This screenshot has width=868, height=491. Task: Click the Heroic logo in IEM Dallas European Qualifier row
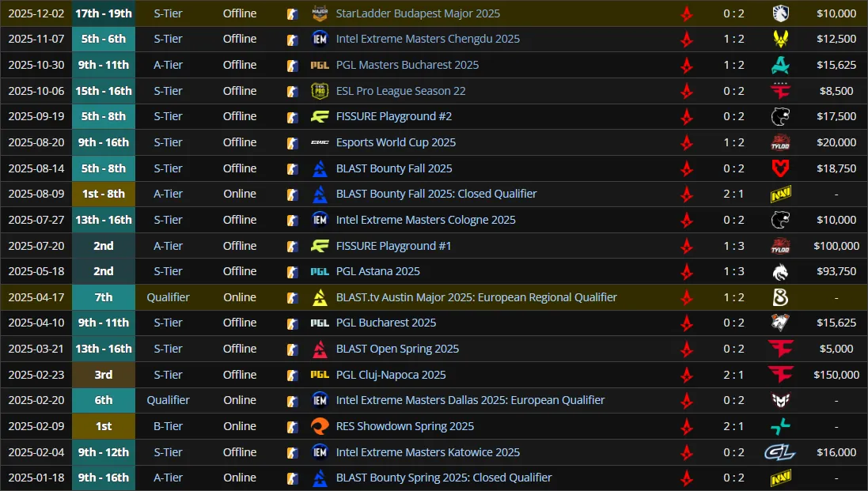(x=780, y=400)
